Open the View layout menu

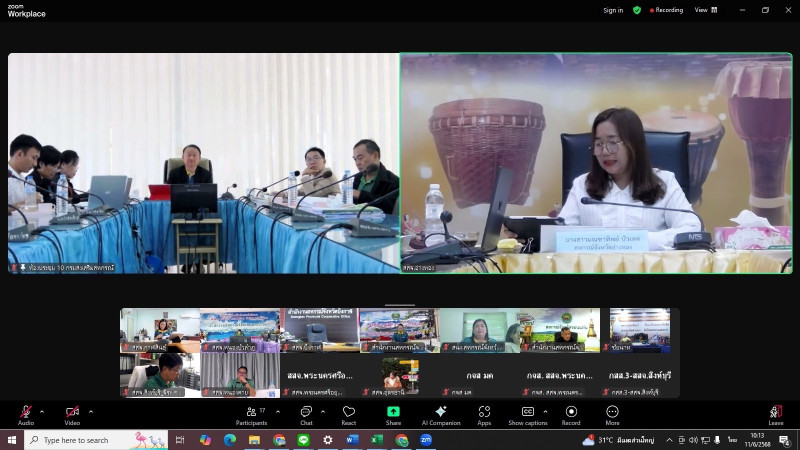click(x=706, y=10)
